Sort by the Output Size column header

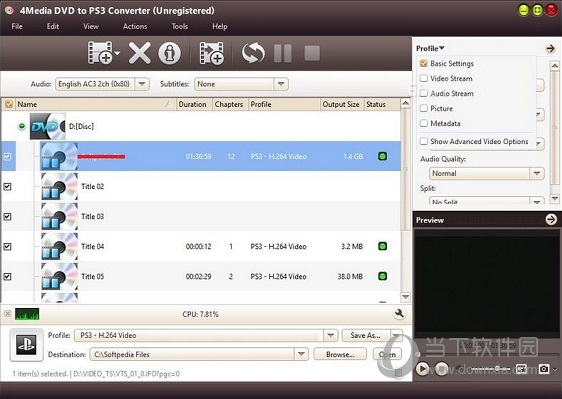click(341, 104)
